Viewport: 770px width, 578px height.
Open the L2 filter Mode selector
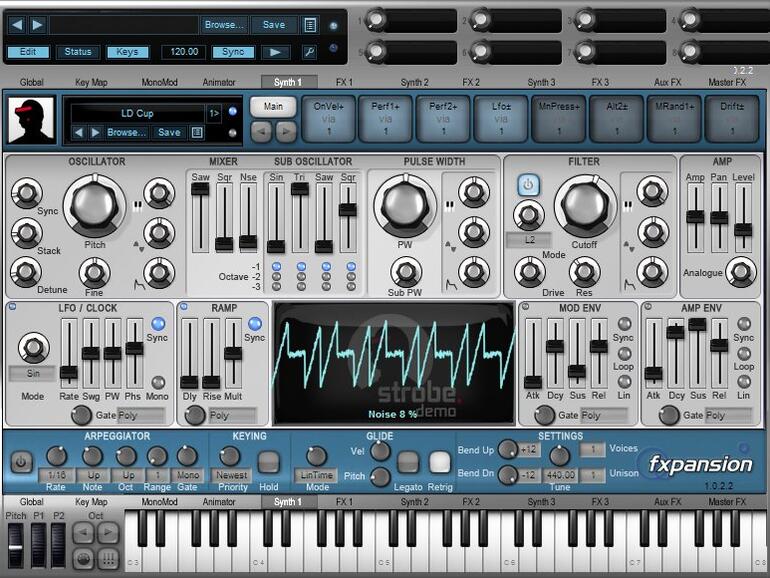point(529,240)
